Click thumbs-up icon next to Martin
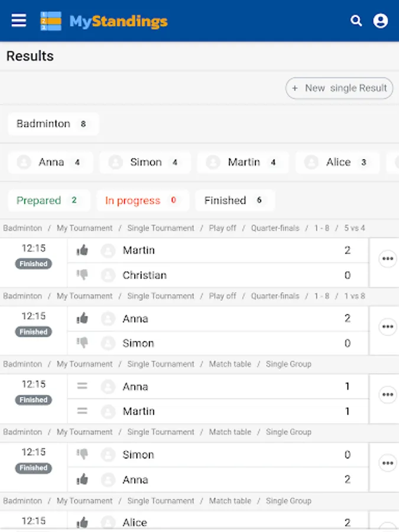The image size is (399, 532). (x=82, y=251)
